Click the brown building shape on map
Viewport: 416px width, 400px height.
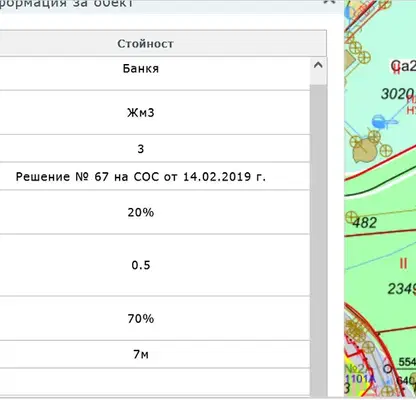pos(365,151)
